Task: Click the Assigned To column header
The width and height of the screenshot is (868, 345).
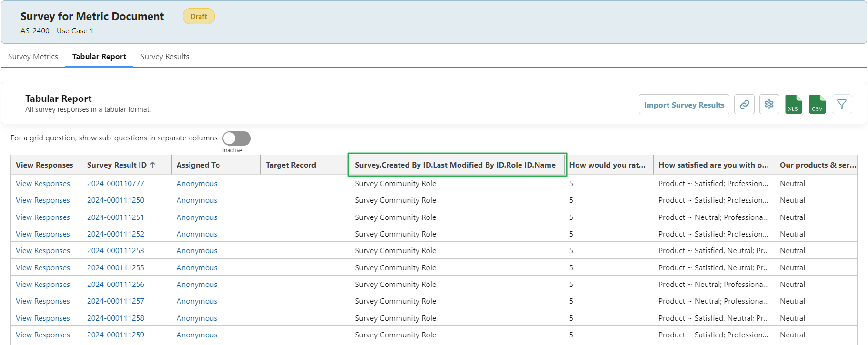Action: tap(198, 165)
